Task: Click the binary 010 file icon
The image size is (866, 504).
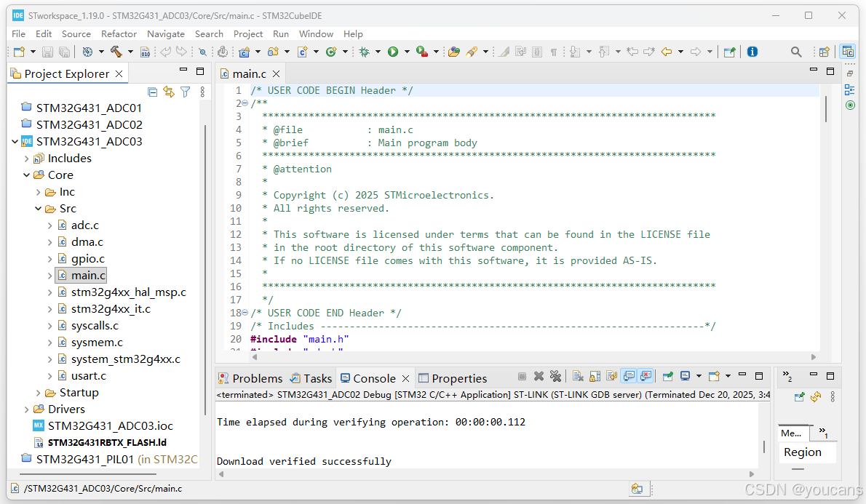Action: coord(146,52)
